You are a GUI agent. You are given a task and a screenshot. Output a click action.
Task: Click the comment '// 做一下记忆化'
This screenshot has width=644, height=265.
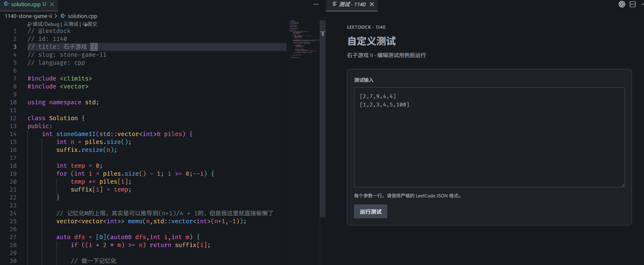click(x=93, y=261)
